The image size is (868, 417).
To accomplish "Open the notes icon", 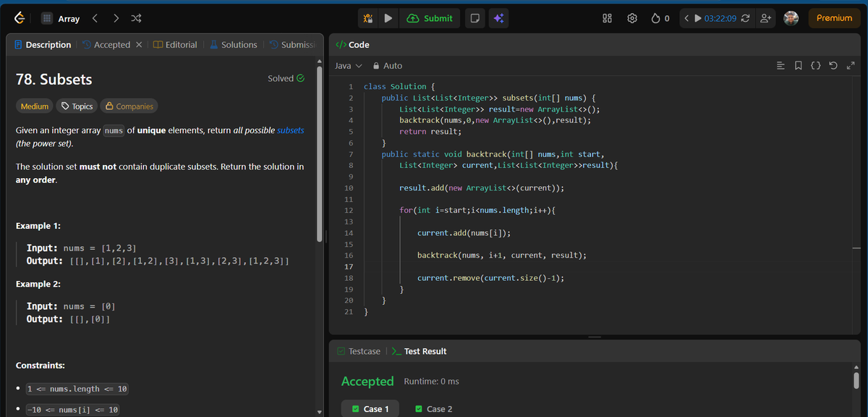I will [x=474, y=19].
